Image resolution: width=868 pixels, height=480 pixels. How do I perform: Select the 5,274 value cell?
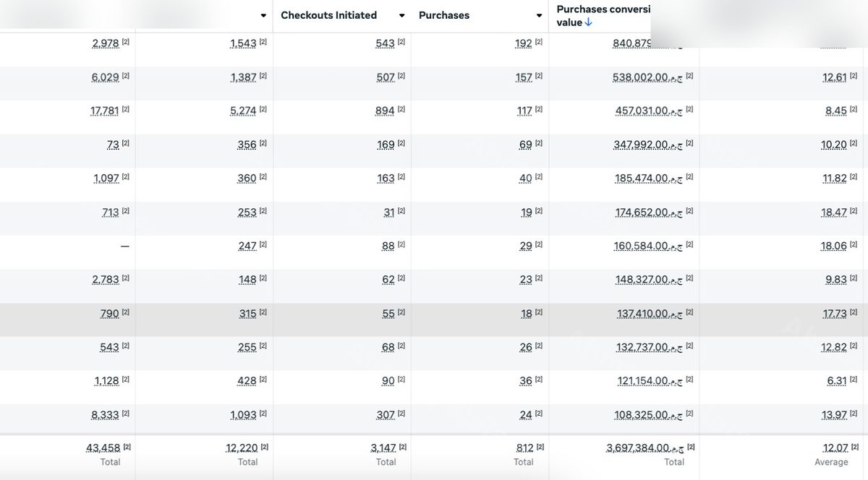click(x=243, y=111)
